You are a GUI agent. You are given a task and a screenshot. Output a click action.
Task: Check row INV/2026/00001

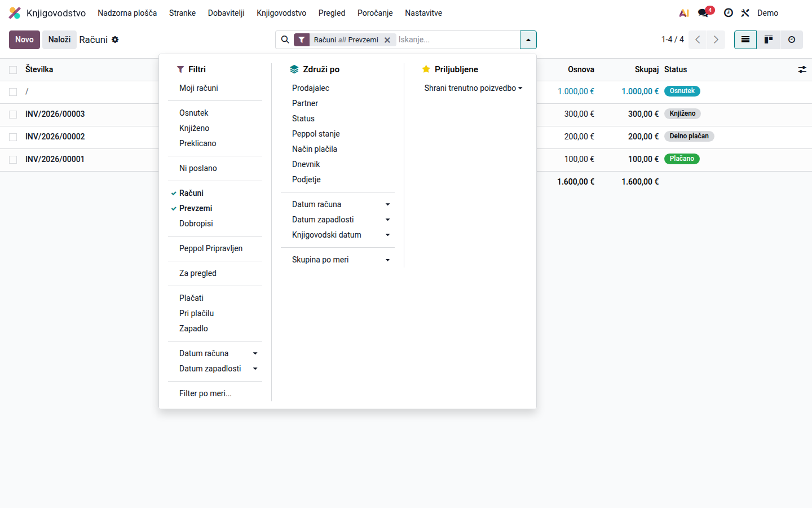pyautogui.click(x=13, y=160)
